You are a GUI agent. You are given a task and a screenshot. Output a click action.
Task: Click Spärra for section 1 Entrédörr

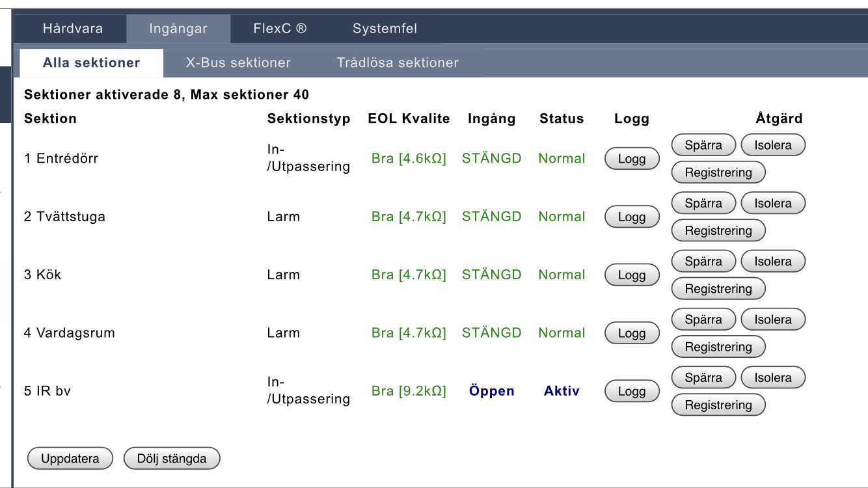click(x=703, y=145)
